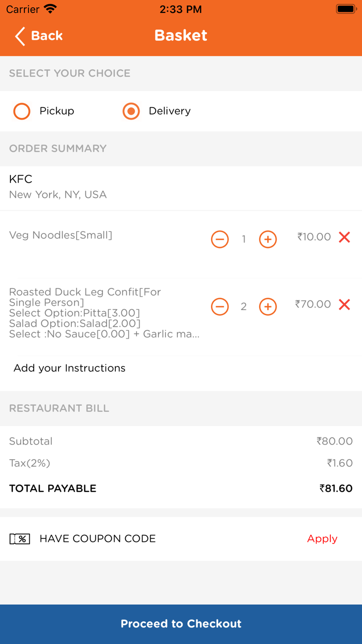Go Back to previous screen
The image size is (362, 644).
point(39,36)
